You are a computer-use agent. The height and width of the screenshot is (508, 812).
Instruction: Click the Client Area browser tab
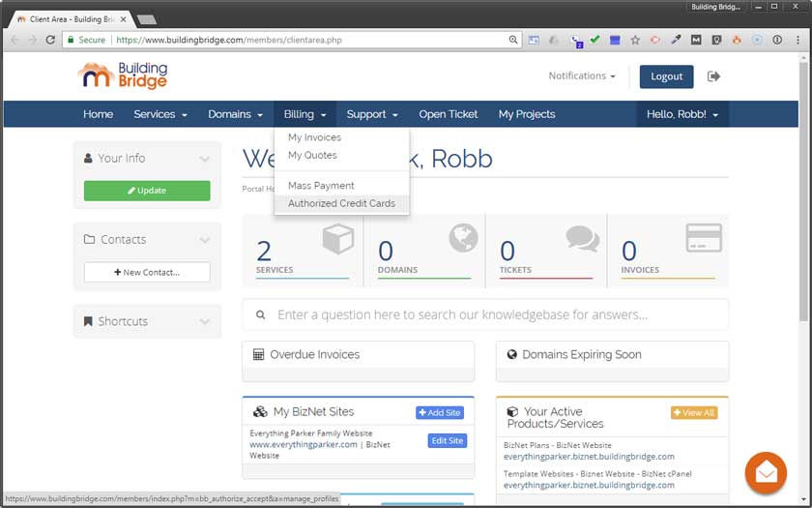click(x=72, y=19)
